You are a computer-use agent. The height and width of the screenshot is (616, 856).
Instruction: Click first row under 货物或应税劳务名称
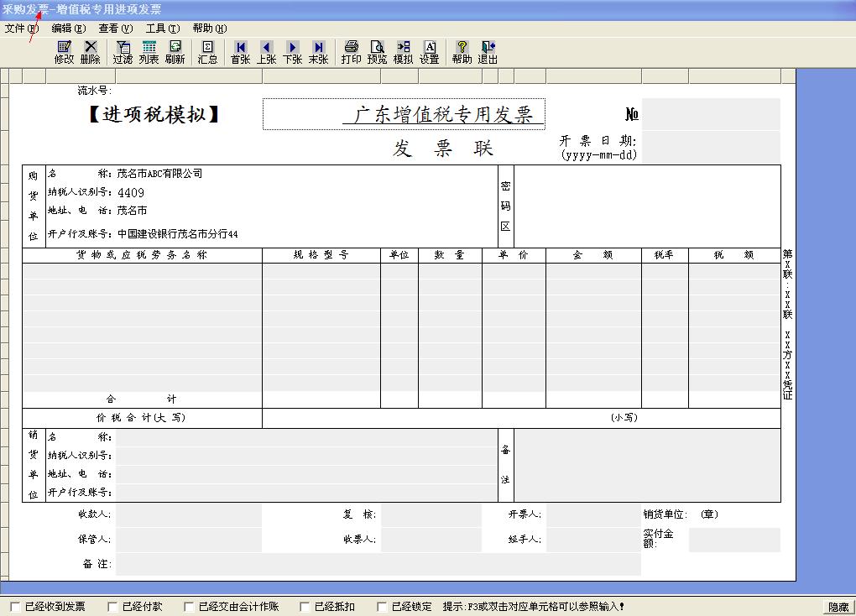click(142, 271)
